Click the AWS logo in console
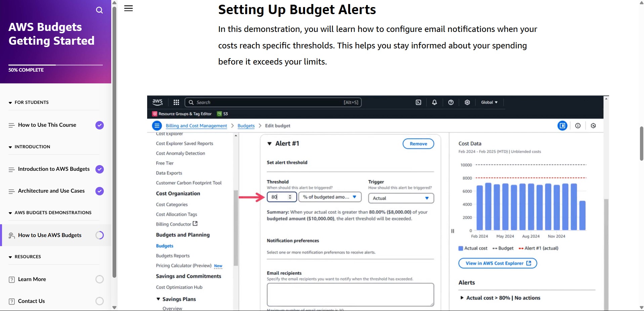This screenshot has width=644, height=311. pos(158,102)
